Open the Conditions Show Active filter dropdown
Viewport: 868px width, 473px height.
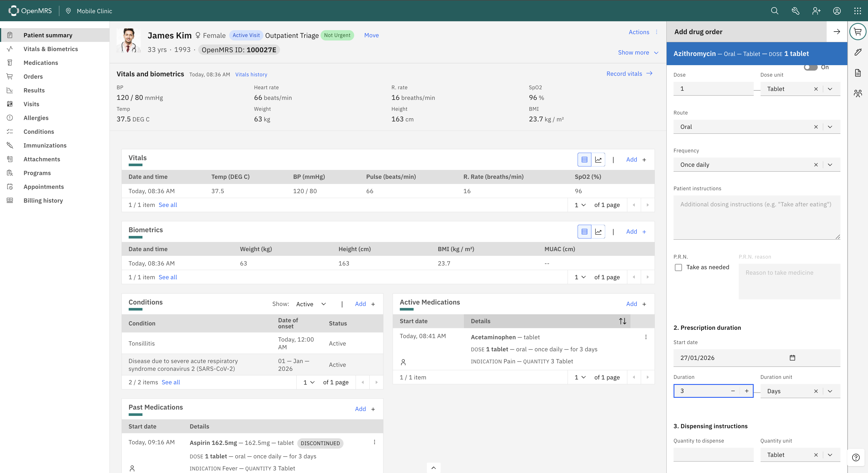311,304
